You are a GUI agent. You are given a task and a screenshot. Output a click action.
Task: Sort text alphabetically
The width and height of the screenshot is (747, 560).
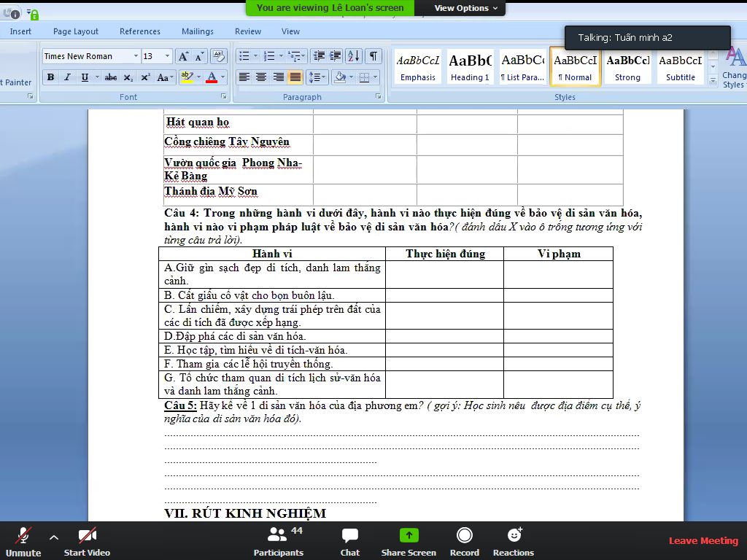coord(354,56)
